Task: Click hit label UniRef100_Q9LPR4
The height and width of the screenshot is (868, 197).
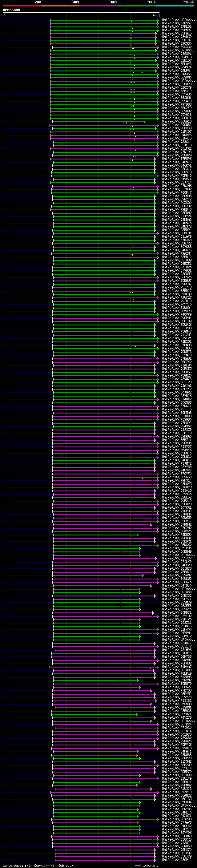Action: click(x=177, y=71)
